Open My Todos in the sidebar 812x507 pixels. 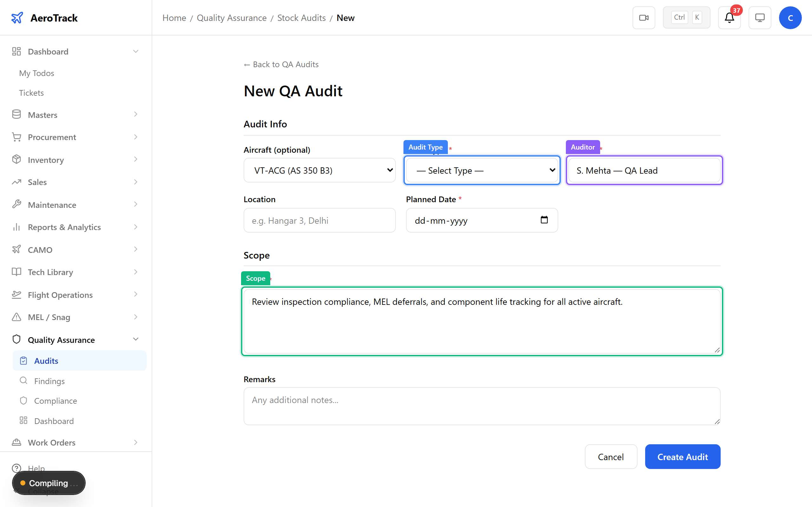click(x=36, y=73)
